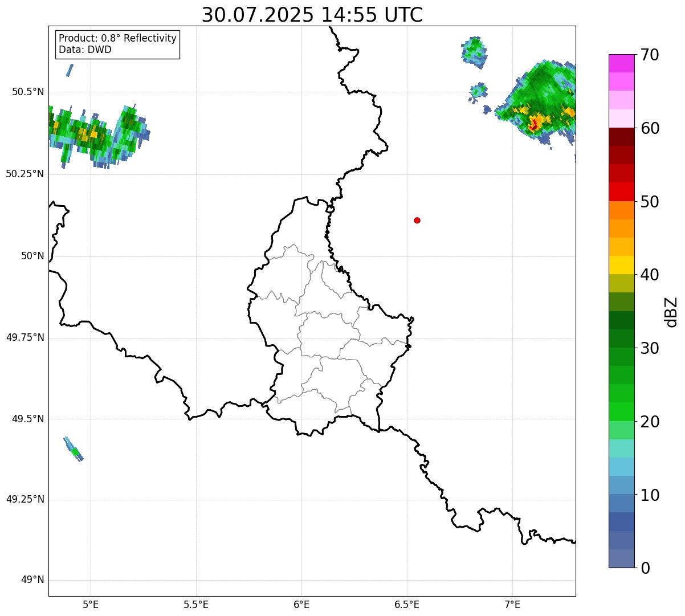This screenshot has height=616, width=685.
Task: Click the small echo streak near 49.4°N
Action: point(74,449)
